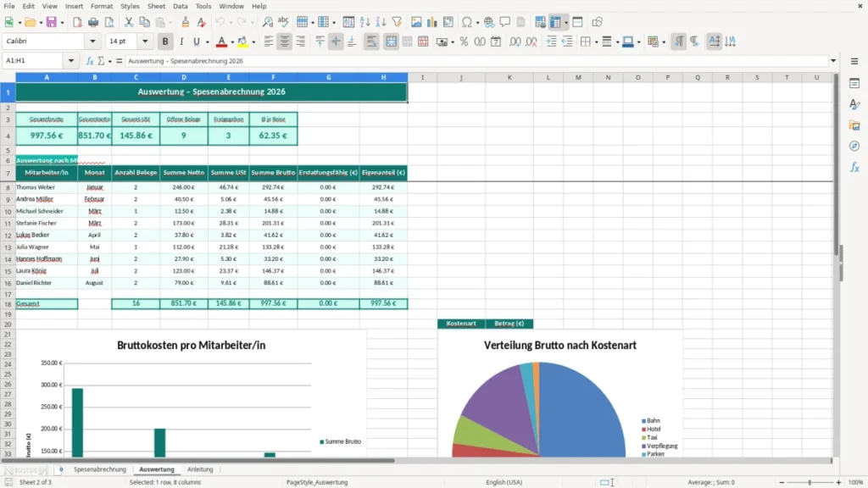Click the zoom in plus button
Image resolution: width=868 pixels, height=488 pixels.
point(838,482)
